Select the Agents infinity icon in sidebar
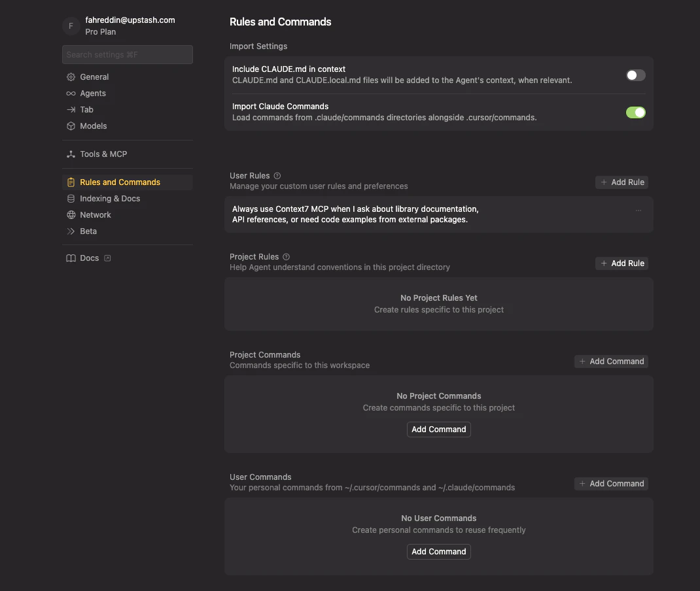The width and height of the screenshot is (700, 591). point(71,93)
